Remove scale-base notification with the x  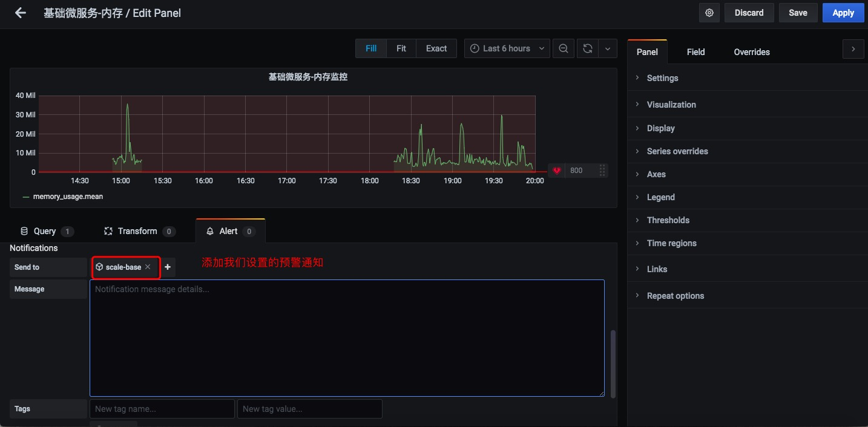[x=148, y=267]
